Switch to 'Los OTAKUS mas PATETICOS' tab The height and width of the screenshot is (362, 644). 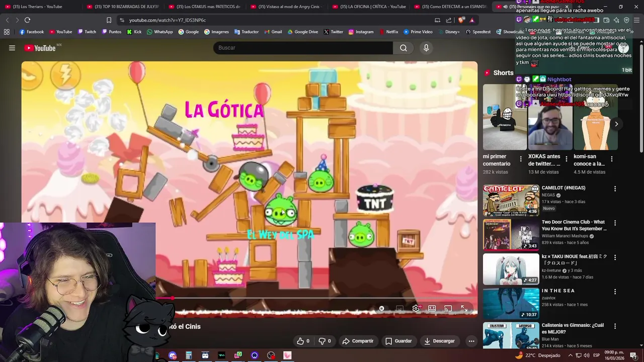(204, 7)
